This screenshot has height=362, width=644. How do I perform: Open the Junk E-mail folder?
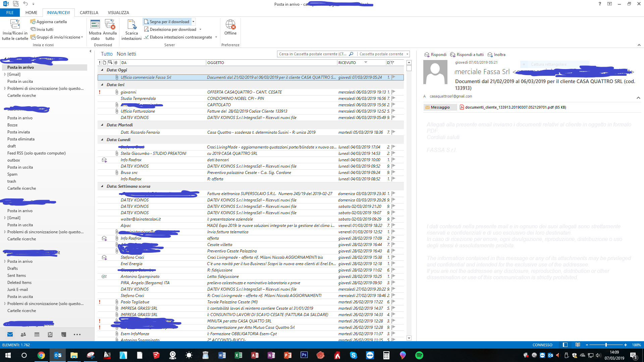[17, 290]
